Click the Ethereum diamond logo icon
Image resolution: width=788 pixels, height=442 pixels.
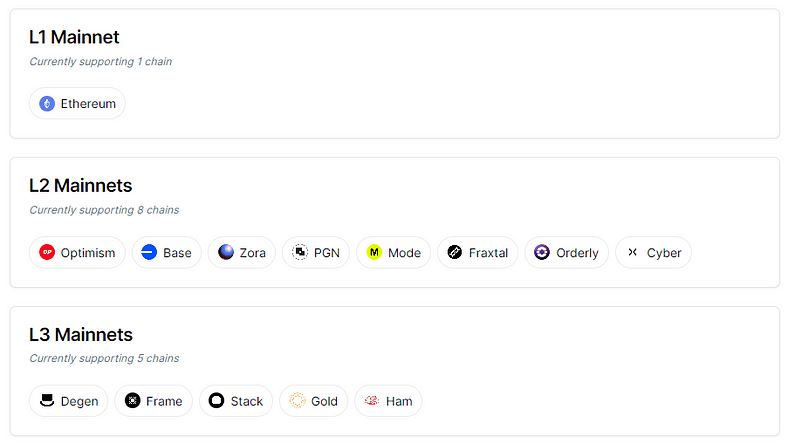tap(47, 104)
